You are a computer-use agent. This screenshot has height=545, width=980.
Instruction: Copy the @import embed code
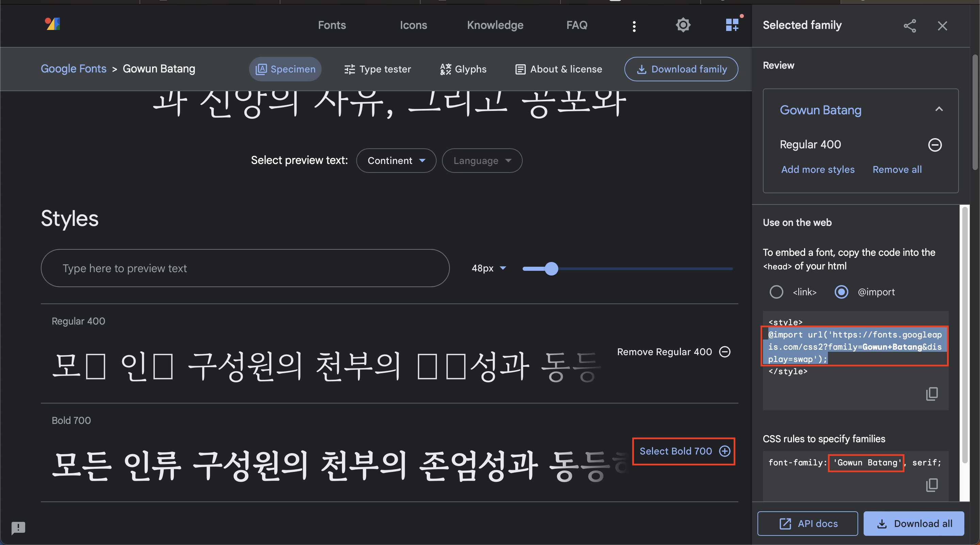[932, 394]
